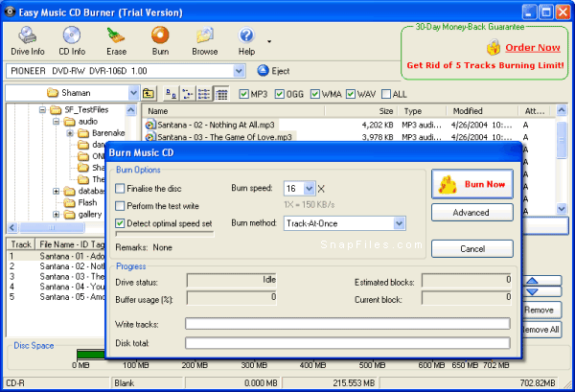Collapse the SF_TestFiles tree node

(x=42, y=109)
